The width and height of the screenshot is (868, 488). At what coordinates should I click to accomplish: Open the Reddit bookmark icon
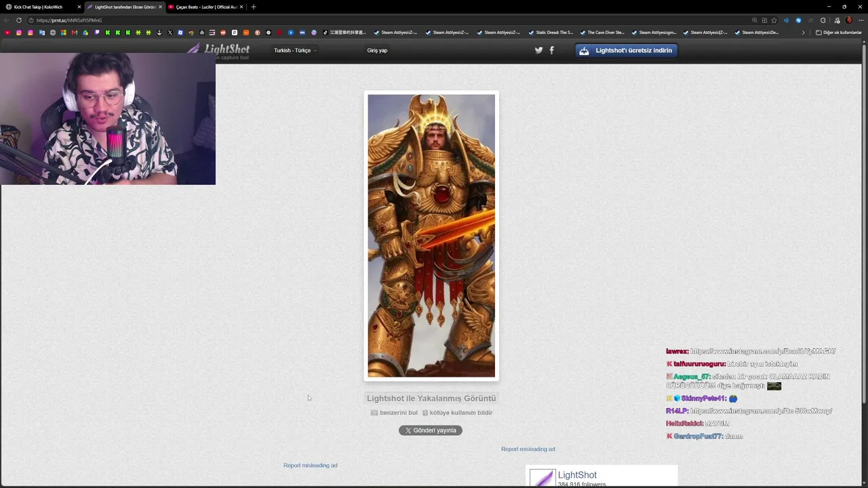pos(223,33)
